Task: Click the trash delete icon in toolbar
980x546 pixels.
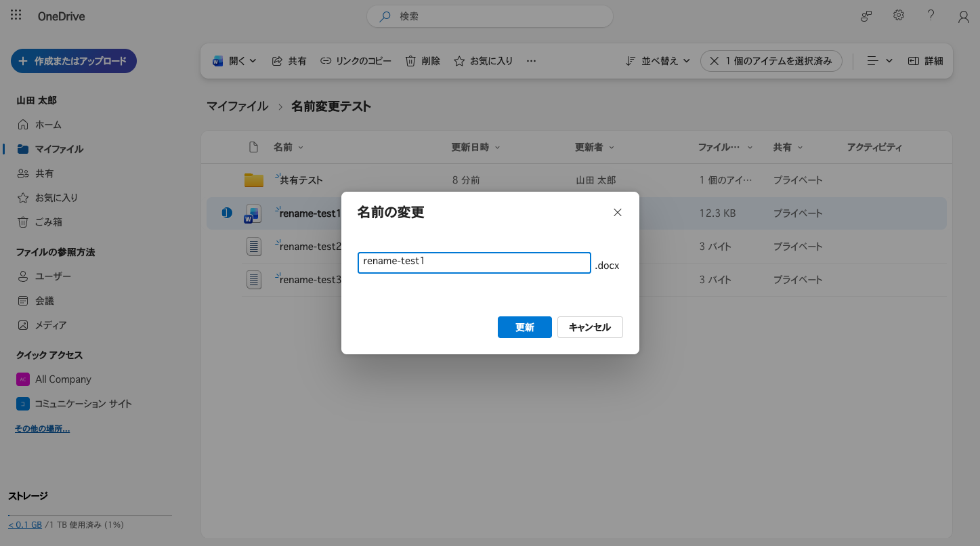Action: click(410, 61)
